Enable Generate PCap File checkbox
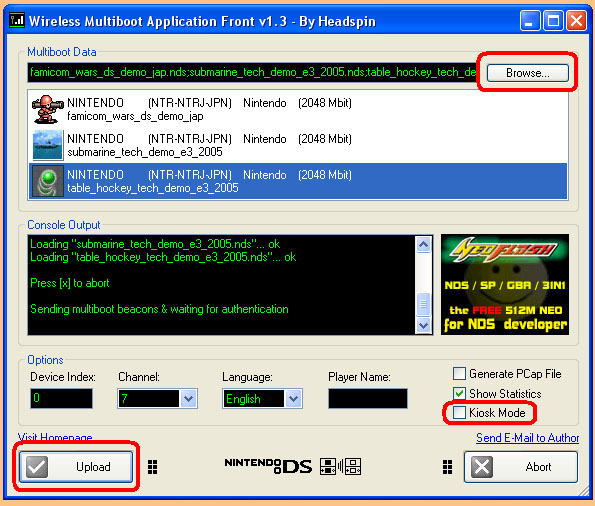The width and height of the screenshot is (595, 506). coord(459,374)
